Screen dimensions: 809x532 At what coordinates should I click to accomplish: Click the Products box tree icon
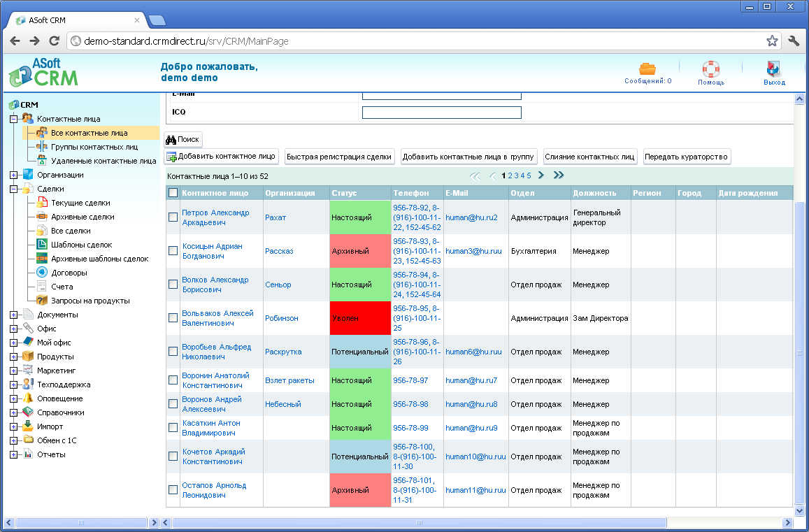(28, 357)
